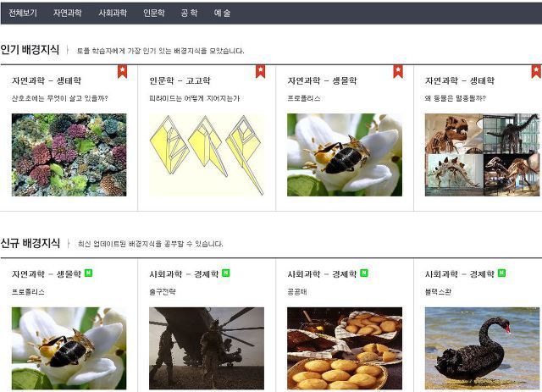Click the red star bookmark on coral reef card

click(122, 72)
